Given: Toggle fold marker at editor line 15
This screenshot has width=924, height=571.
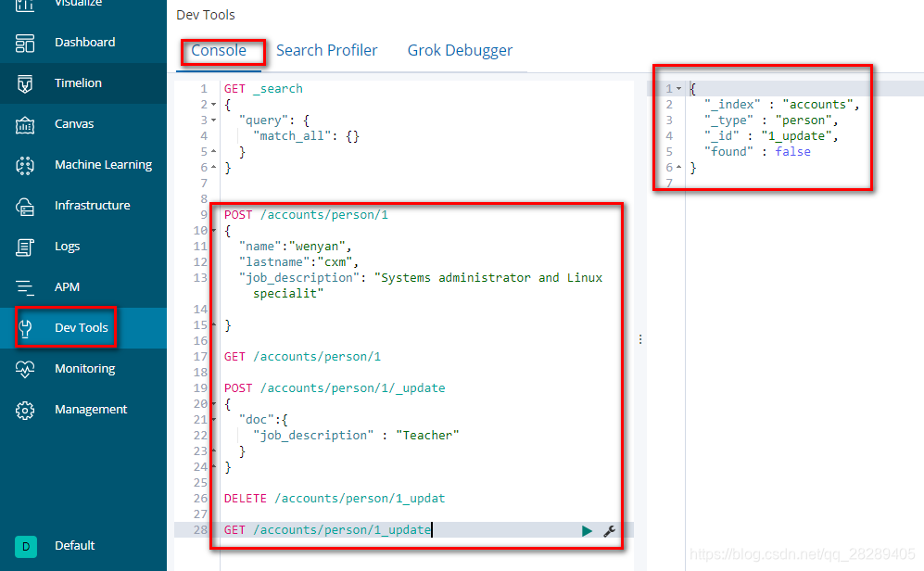Looking at the screenshot, I should (x=214, y=324).
